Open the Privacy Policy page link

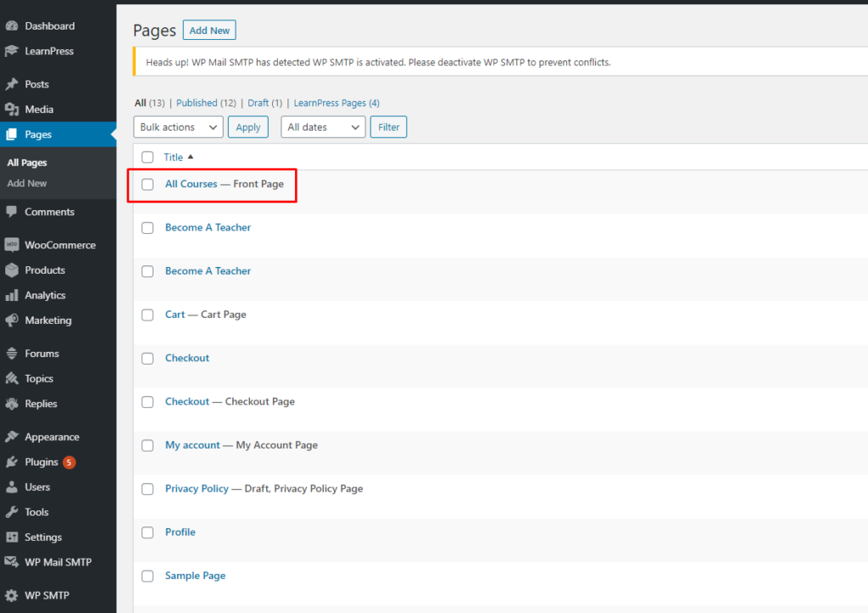click(x=197, y=489)
